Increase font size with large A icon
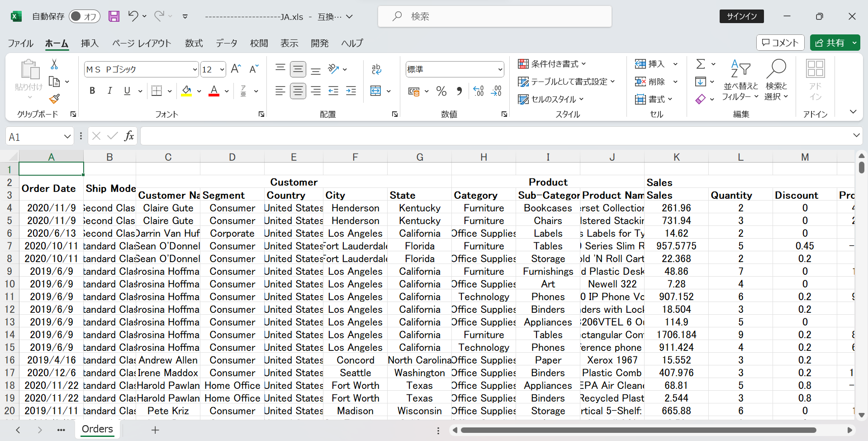 pyautogui.click(x=236, y=69)
